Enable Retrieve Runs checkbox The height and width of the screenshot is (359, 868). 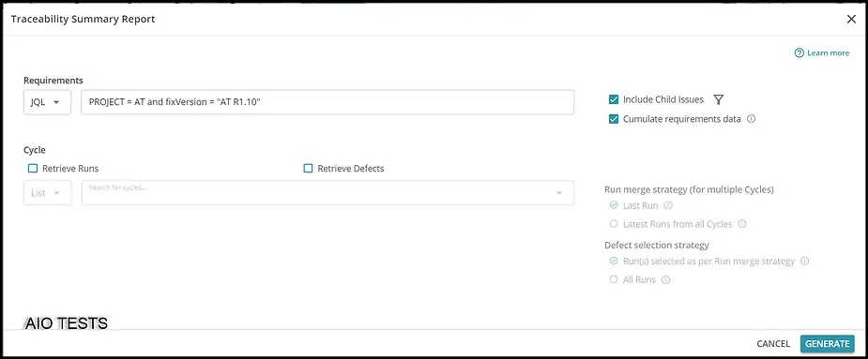click(x=33, y=169)
